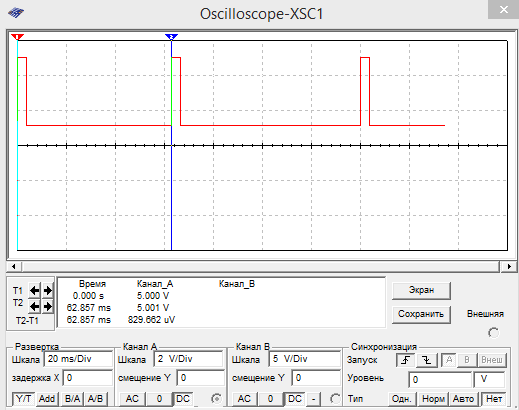Click the T2 time value 62.857 ms
Image resolution: width=519 pixels, height=410 pixels.
click(89, 308)
